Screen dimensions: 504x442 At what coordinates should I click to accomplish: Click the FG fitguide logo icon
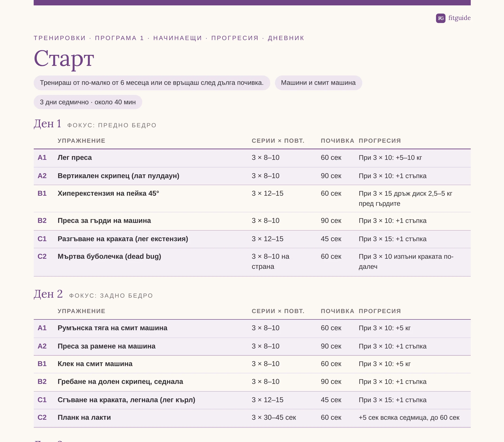click(x=440, y=18)
